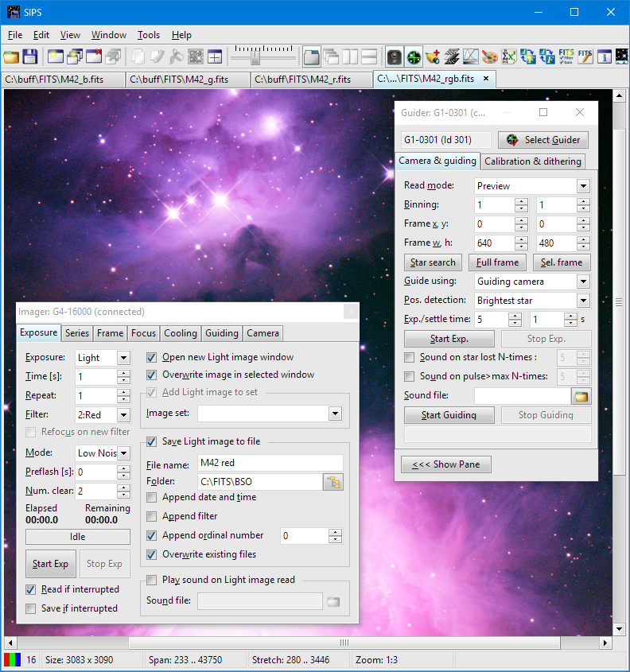
Task: Enable Append date and time checkbox
Action: 152,497
